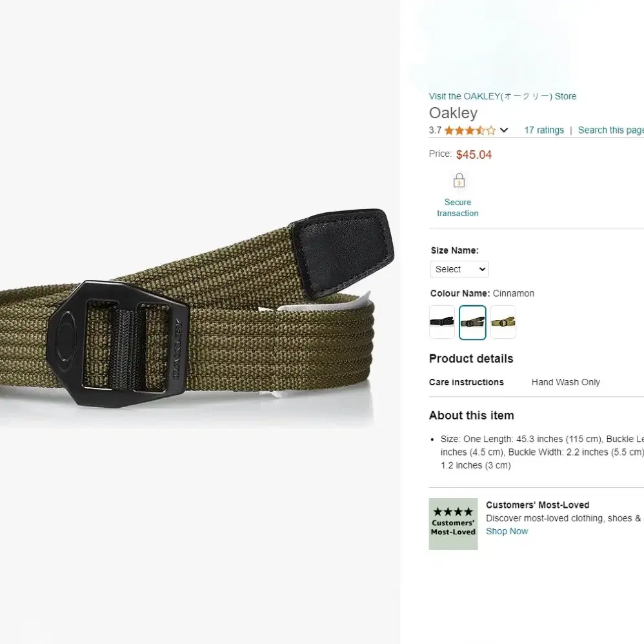
Task: Click the secure transaction padlock icon
Action: [x=459, y=180]
